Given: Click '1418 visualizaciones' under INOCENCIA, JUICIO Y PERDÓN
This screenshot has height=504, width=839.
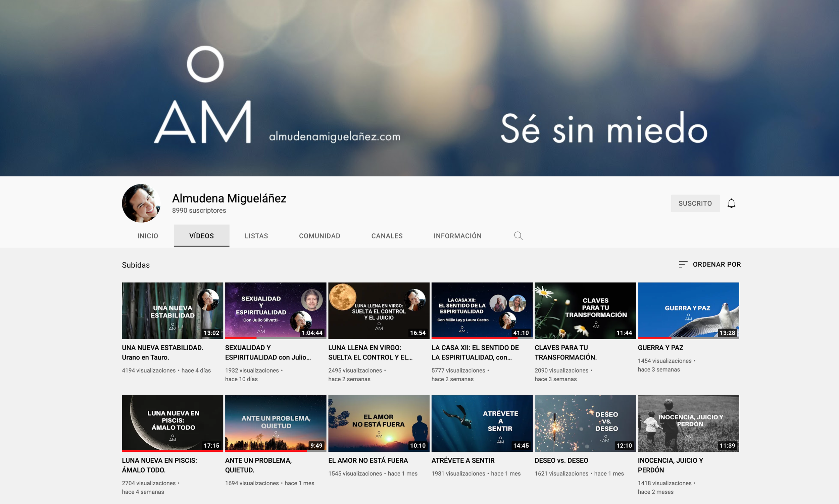Looking at the screenshot, I should pos(665,483).
